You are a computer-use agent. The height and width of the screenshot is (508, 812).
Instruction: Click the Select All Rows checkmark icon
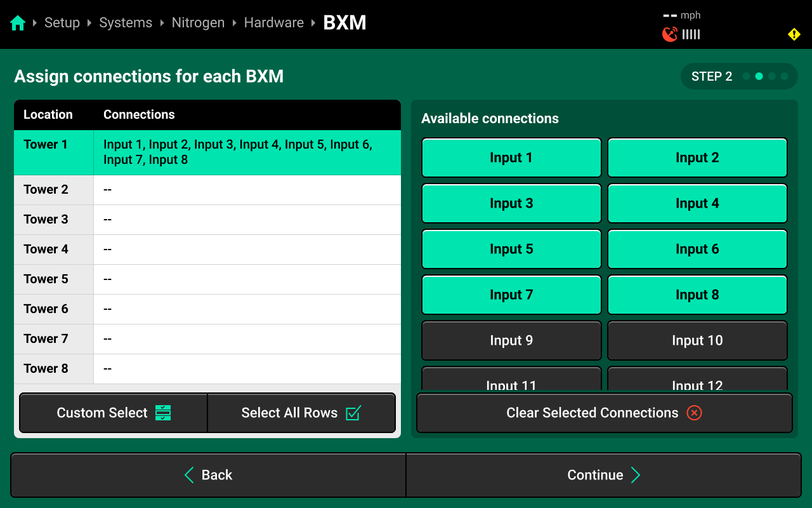(353, 413)
